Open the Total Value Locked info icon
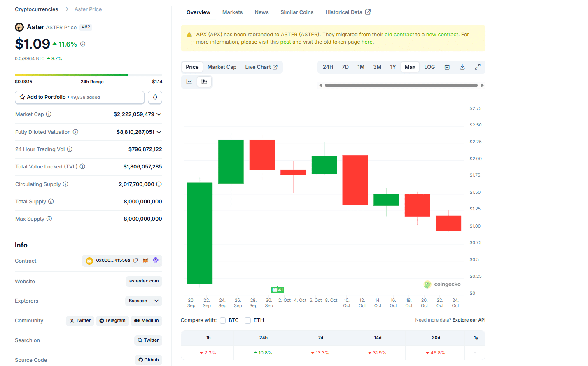Viewport: 588px width, 366px height. coord(82,166)
